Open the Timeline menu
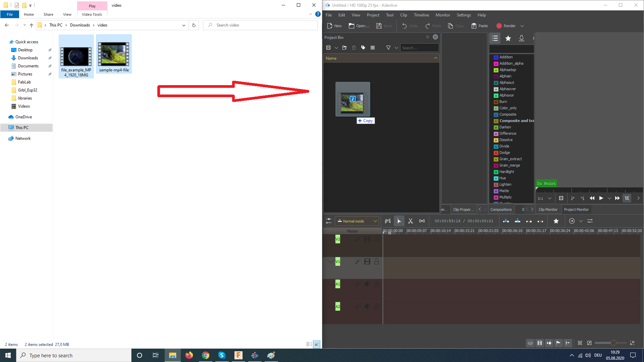The width and height of the screenshot is (644, 362). tap(421, 15)
